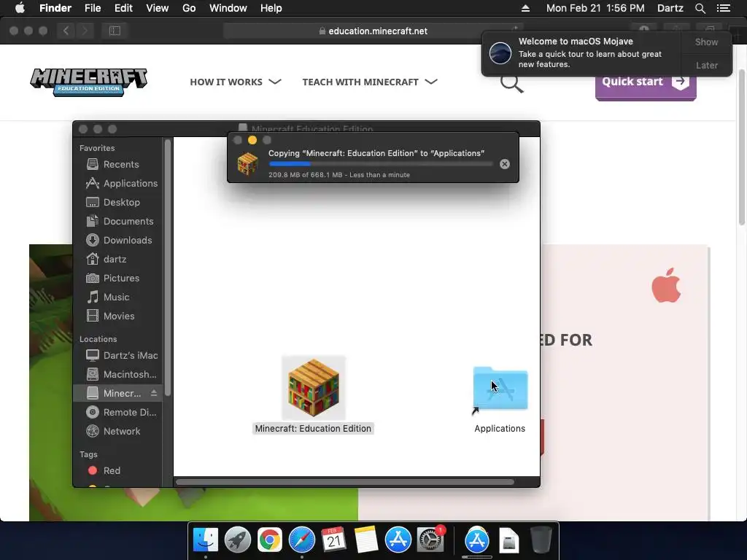Image resolution: width=747 pixels, height=560 pixels.
Task: Open the Window menu
Action: pos(228,8)
